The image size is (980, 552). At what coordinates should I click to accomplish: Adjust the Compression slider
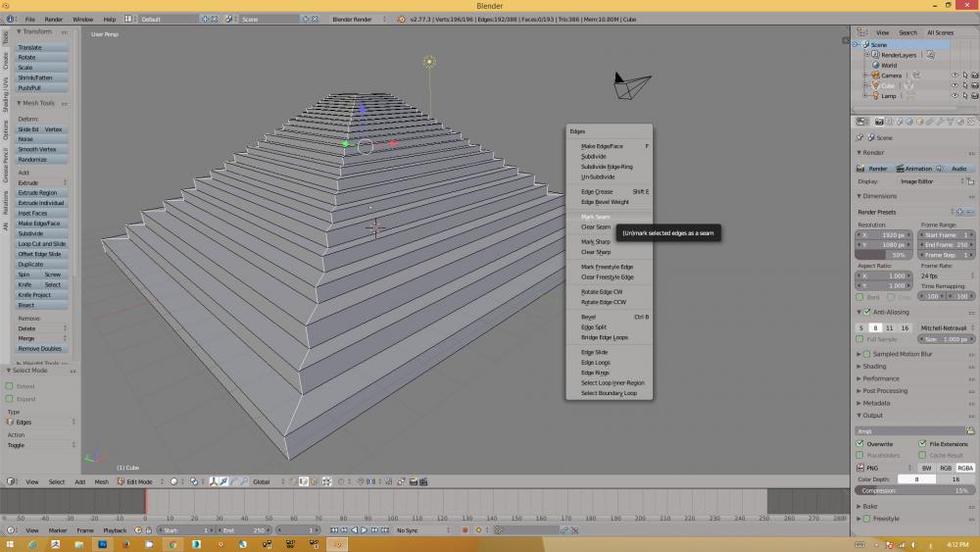[x=913, y=490]
